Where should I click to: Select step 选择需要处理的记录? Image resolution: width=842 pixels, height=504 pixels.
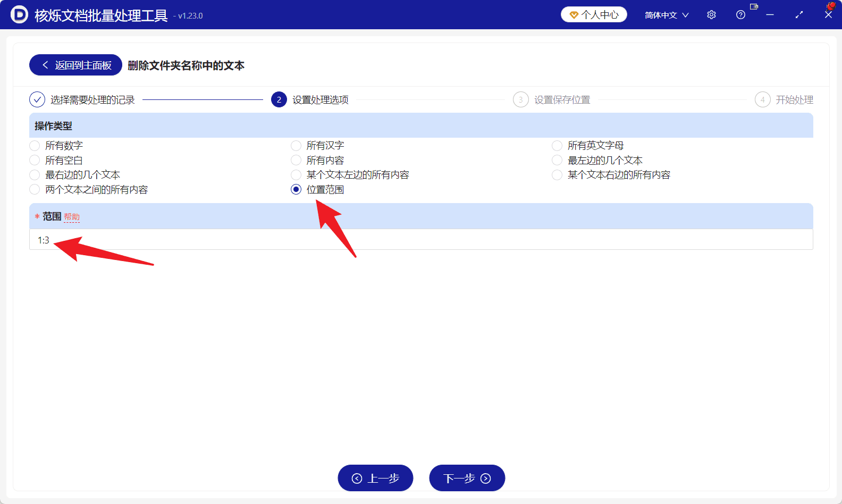coord(92,100)
